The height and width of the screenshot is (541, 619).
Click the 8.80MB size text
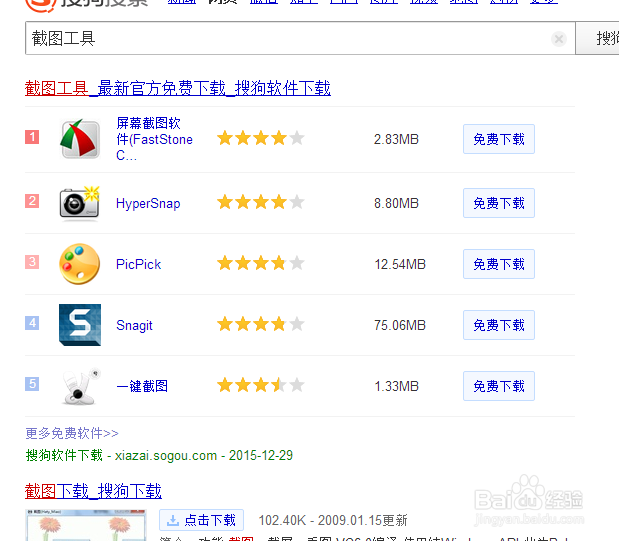396,203
